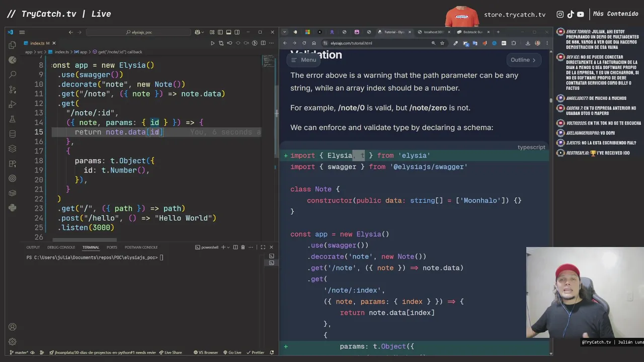Viewport: 644px width, 362px height.
Task: Split the terminal panel
Action: pos(234,247)
